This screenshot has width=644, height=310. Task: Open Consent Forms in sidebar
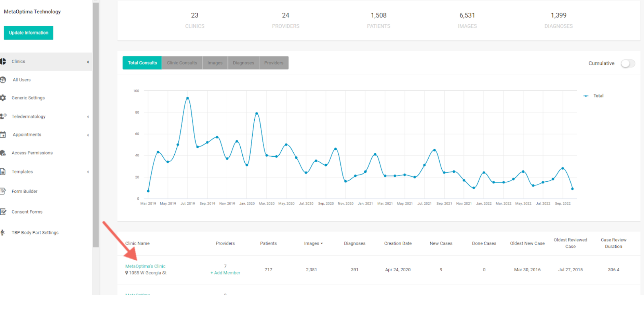(27, 212)
